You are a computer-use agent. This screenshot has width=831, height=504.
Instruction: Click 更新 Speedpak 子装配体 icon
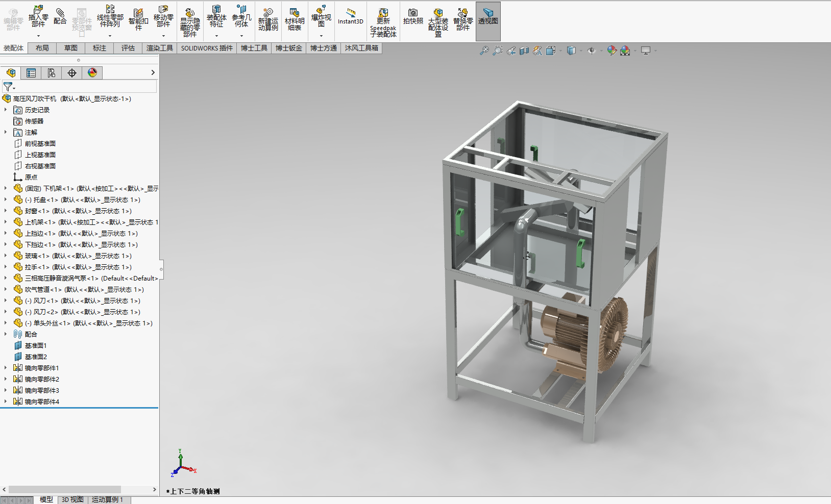(x=383, y=22)
